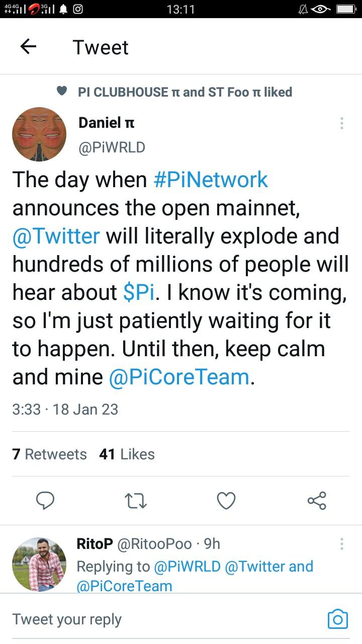Open RitoP reply overflow menu
Screen dimensions: 362x644
(x=341, y=544)
